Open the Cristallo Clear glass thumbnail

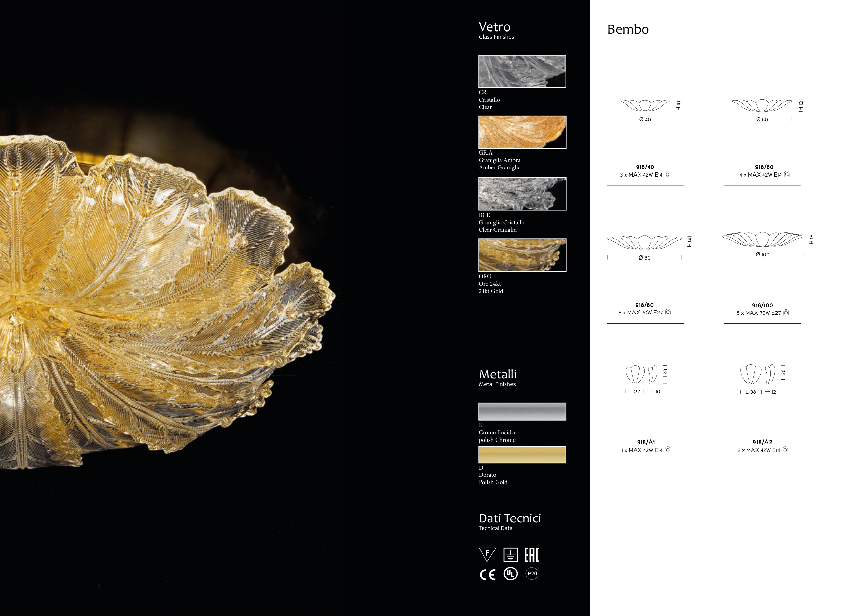522,71
